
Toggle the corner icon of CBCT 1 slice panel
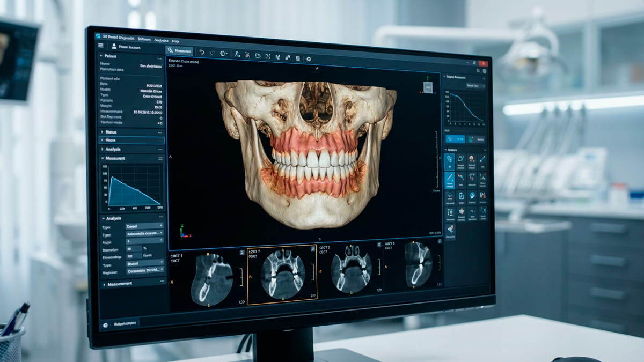pos(242,252)
